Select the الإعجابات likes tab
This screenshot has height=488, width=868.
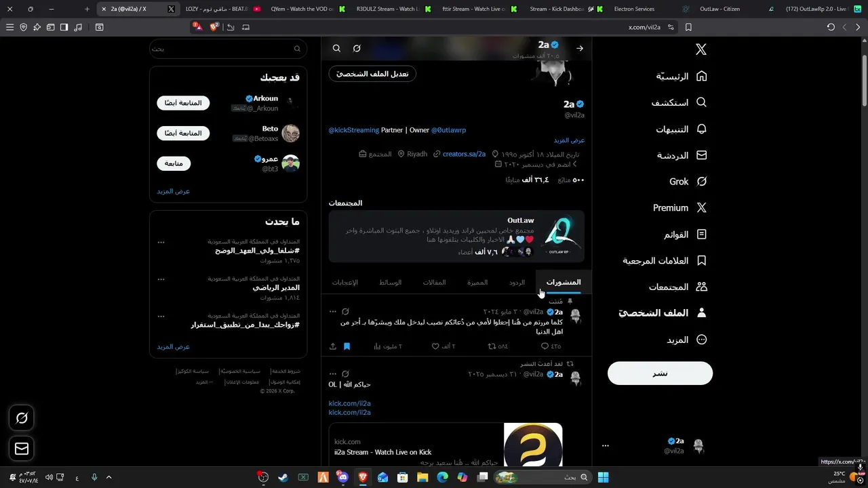click(x=345, y=282)
